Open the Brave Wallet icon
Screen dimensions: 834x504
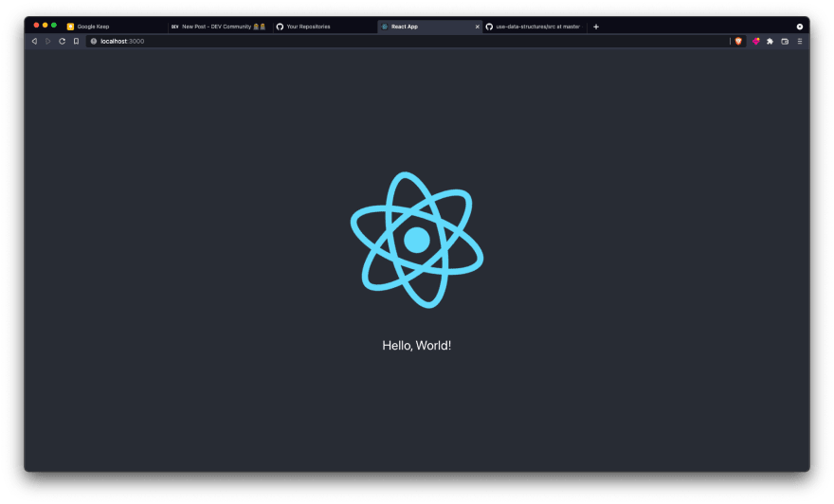pyautogui.click(x=785, y=41)
